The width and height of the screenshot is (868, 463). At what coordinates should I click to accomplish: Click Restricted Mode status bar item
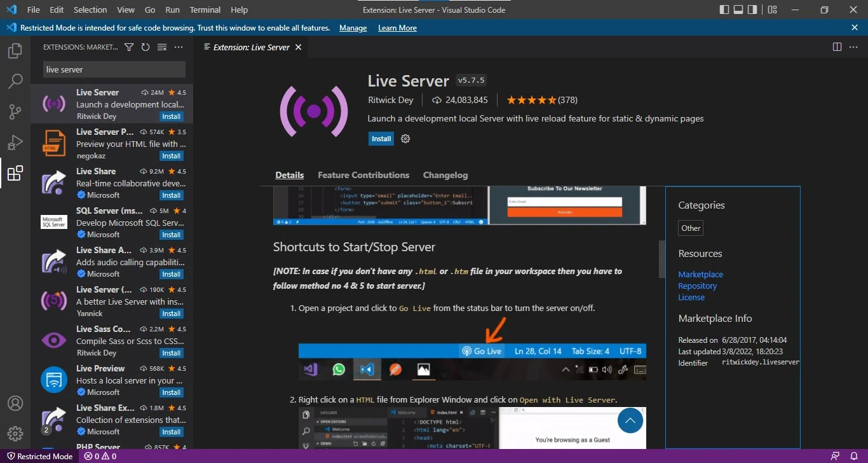pyautogui.click(x=39, y=456)
